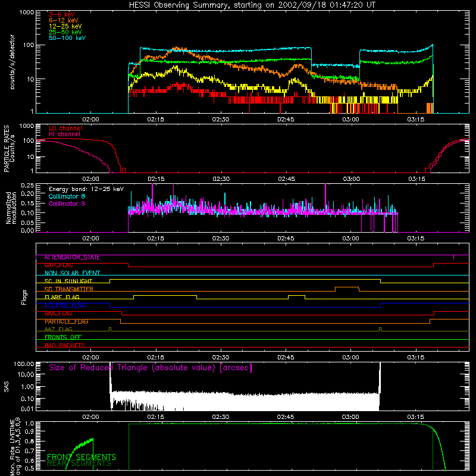This screenshot has height=476, width=476.
Task: Click the HESSI Observing Summary title
Action: [x=252, y=5]
